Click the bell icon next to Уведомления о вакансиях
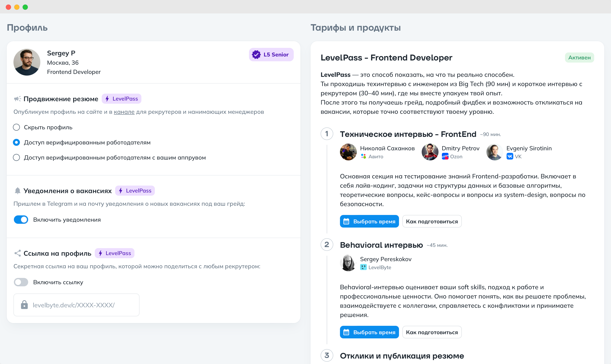 pyautogui.click(x=17, y=191)
